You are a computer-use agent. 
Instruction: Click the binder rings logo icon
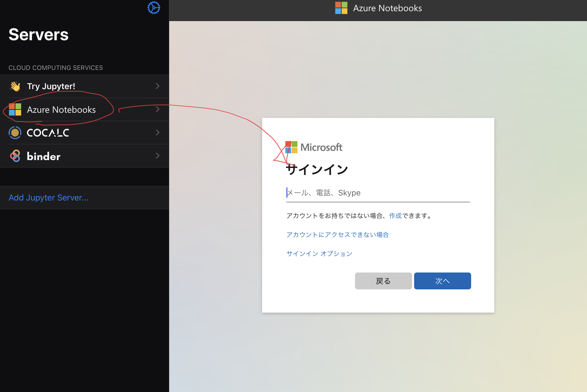pyautogui.click(x=15, y=156)
